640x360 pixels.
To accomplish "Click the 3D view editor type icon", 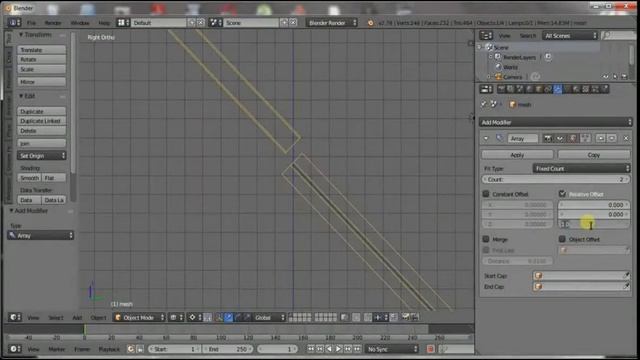I will coord(15,317).
